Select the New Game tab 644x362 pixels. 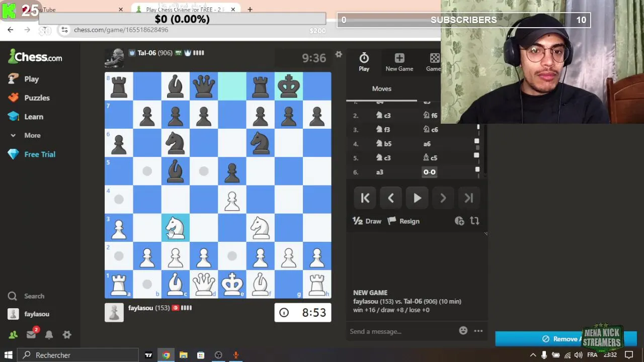[399, 62]
